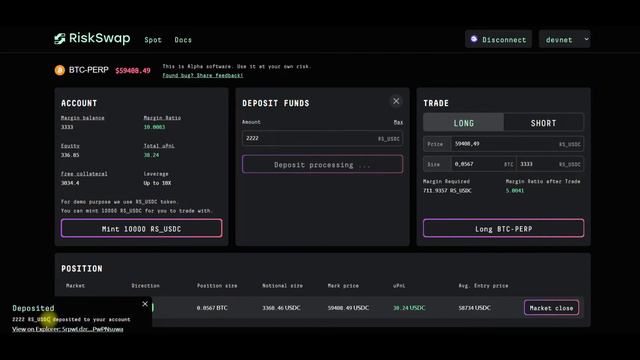This screenshot has width=640, height=360.
Task: Submit the Long BTC-PERP order
Action: click(504, 228)
